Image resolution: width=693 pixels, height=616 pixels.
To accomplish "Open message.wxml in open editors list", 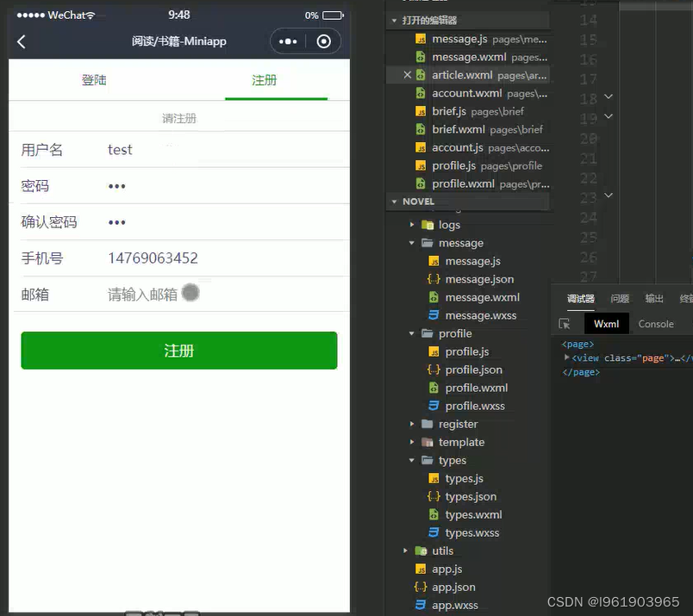I will 481,57.
